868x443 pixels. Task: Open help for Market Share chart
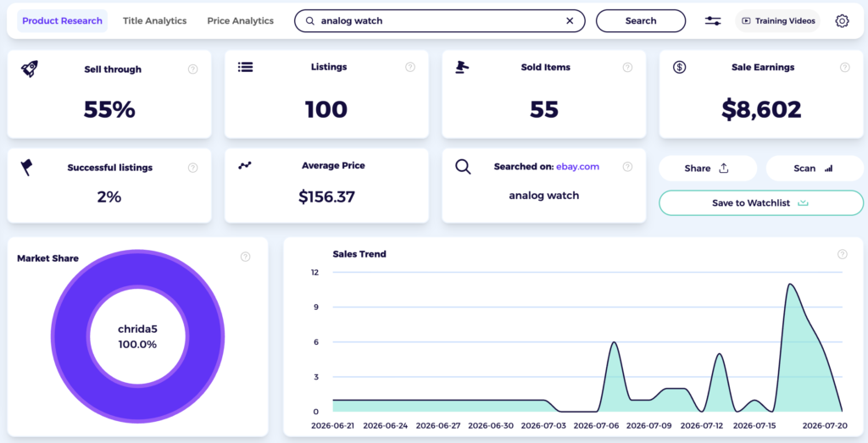tap(245, 257)
